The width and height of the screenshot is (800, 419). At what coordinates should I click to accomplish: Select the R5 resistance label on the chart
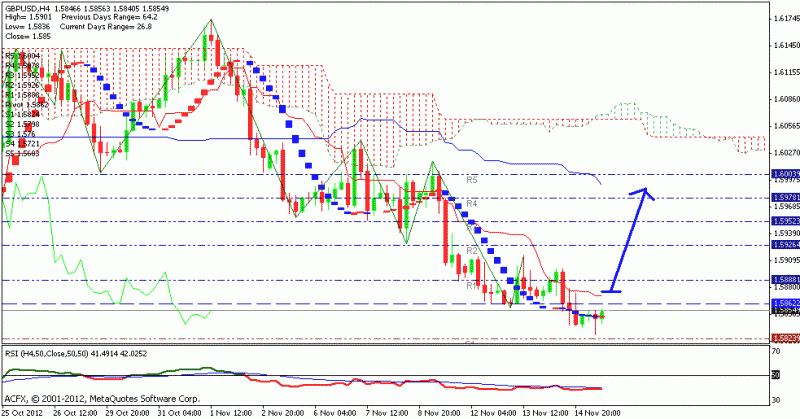[472, 180]
